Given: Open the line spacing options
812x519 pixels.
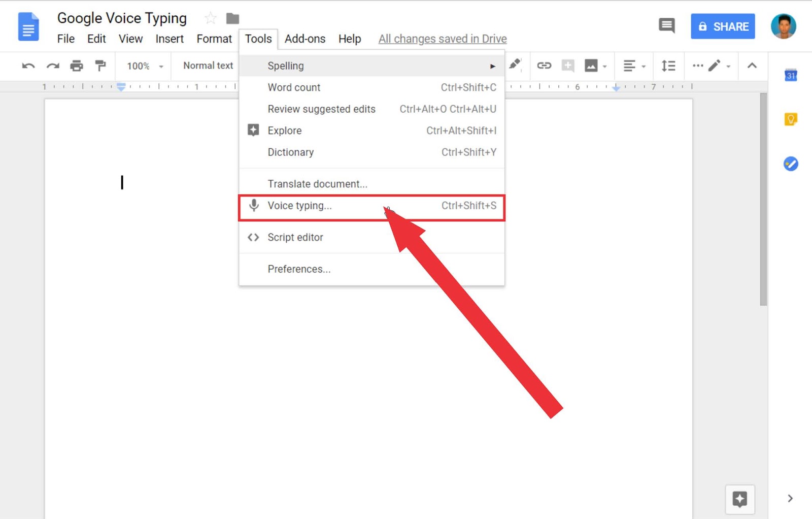Looking at the screenshot, I should click(x=668, y=66).
